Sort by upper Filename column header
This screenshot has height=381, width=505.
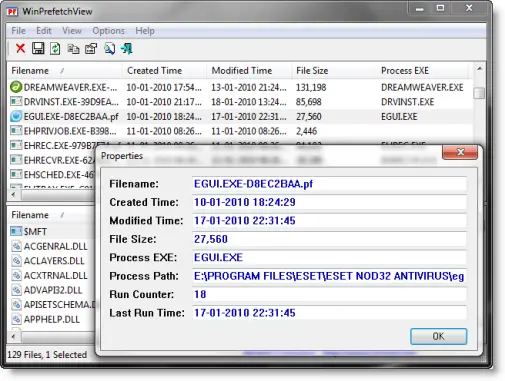(x=64, y=71)
